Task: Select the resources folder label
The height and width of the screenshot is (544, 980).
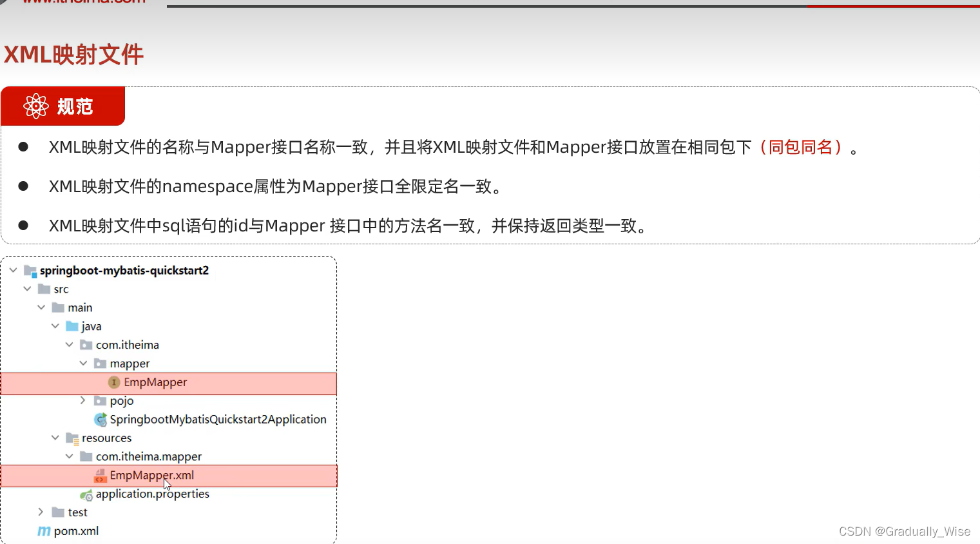Action: coord(107,438)
